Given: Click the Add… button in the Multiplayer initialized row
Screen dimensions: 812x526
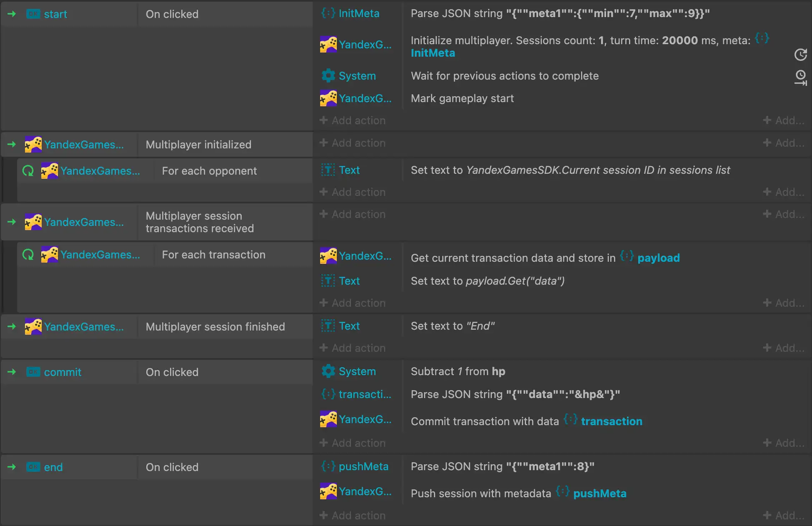Looking at the screenshot, I should 784,143.
